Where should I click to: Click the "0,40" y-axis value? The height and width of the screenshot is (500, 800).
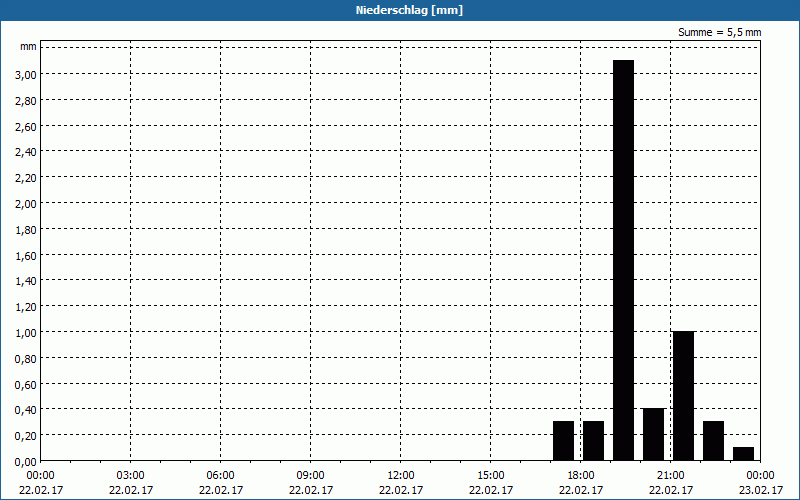point(26,410)
